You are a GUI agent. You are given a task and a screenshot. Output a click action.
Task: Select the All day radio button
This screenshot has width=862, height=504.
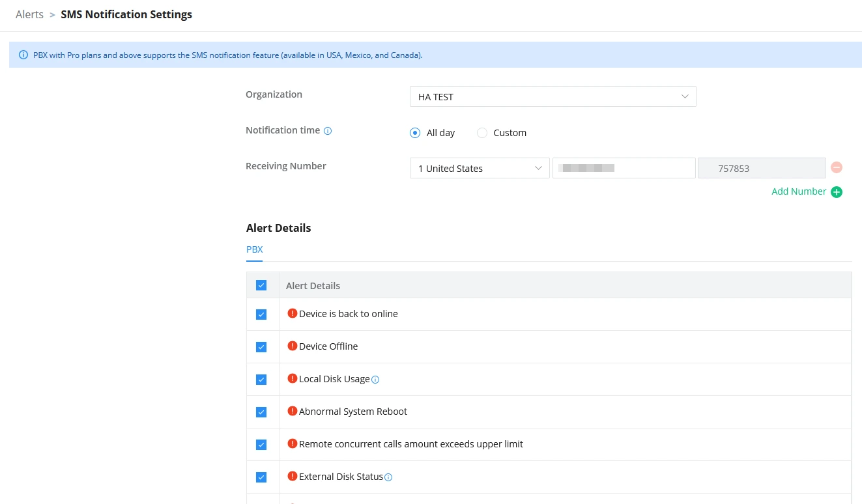[415, 133]
